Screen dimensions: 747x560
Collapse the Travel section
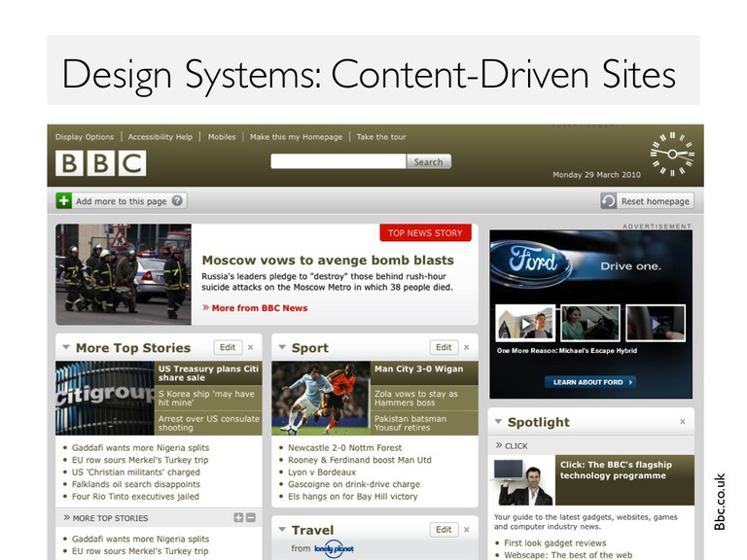point(282,529)
